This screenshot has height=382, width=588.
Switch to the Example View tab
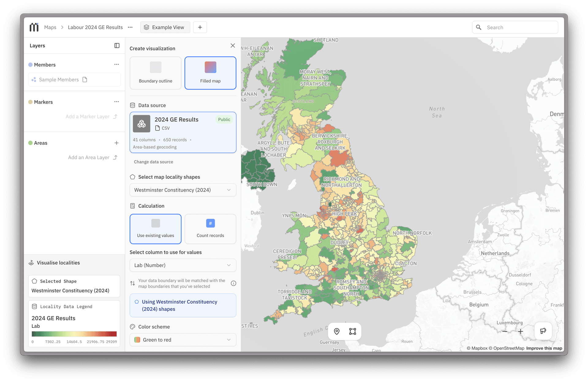click(165, 27)
